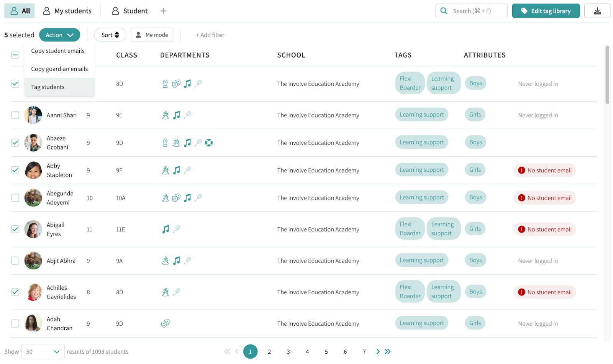The height and width of the screenshot is (364, 613).
Task: Click in the Search input field
Action: click(475, 11)
